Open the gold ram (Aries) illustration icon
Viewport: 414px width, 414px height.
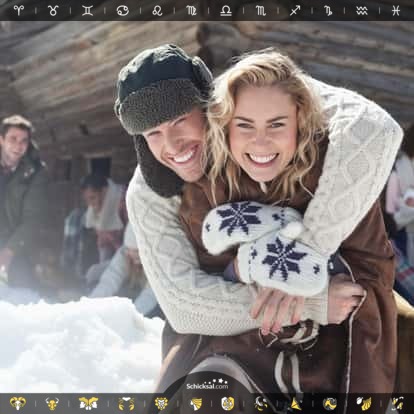pyautogui.click(x=17, y=403)
